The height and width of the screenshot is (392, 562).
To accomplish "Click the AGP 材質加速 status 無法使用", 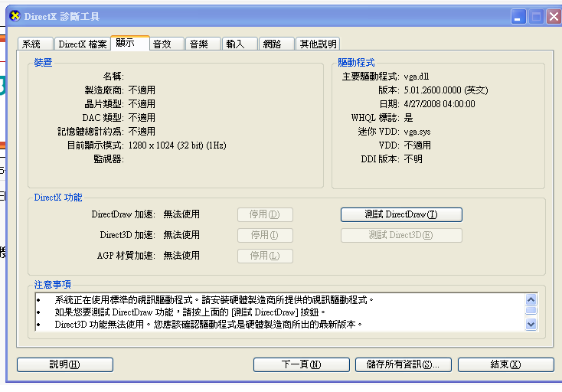I will pyautogui.click(x=181, y=256).
